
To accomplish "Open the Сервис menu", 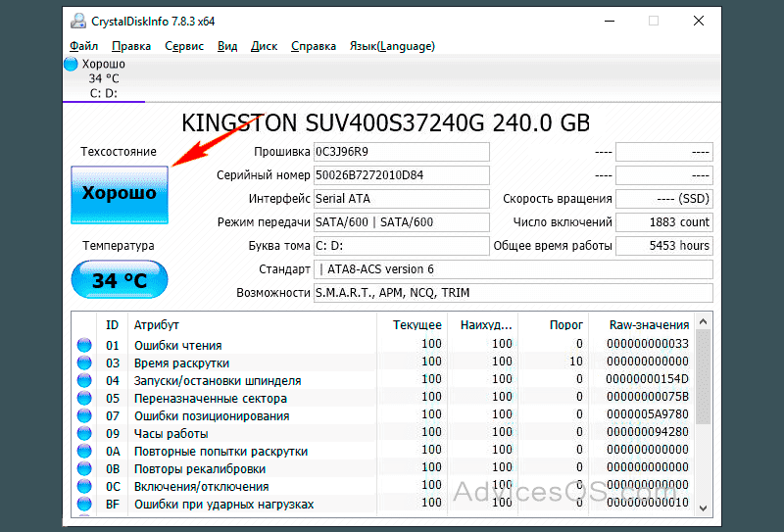I will [x=184, y=46].
